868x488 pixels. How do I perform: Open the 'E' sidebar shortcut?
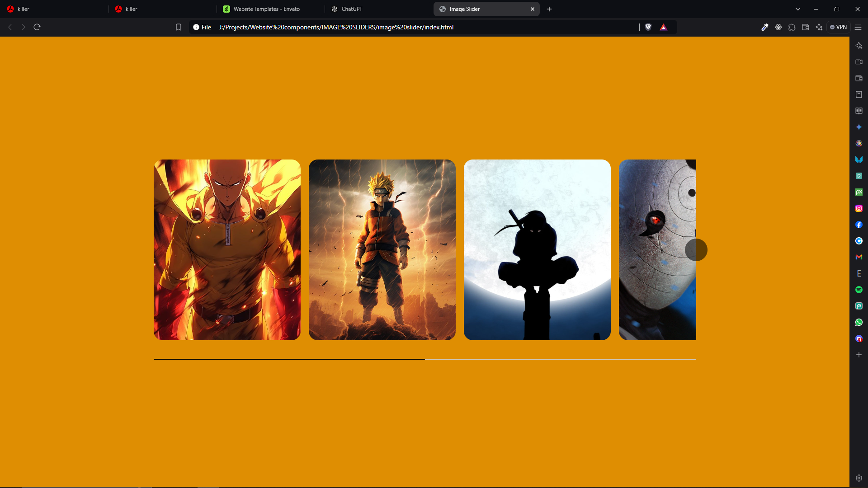[859, 273]
